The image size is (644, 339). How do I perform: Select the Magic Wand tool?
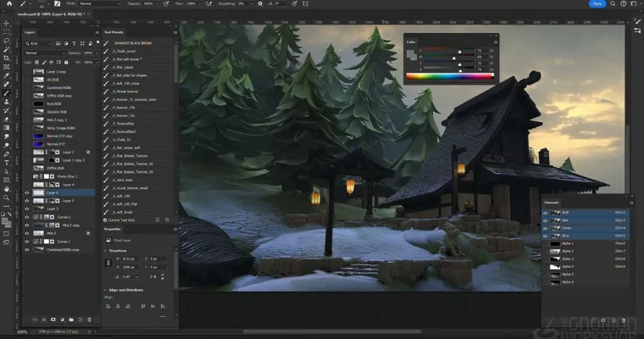click(x=7, y=49)
